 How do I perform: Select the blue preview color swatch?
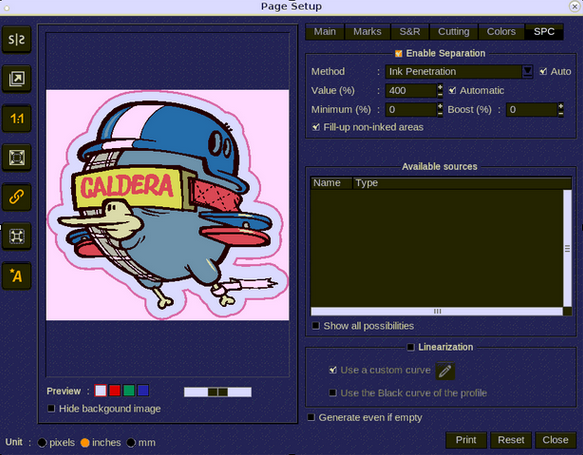(143, 391)
